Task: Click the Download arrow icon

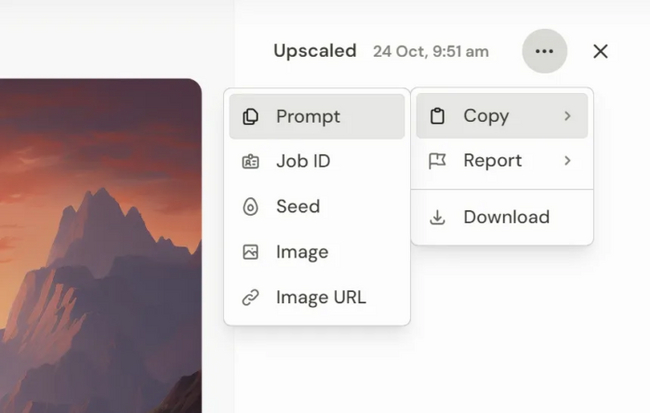Action: (x=437, y=217)
